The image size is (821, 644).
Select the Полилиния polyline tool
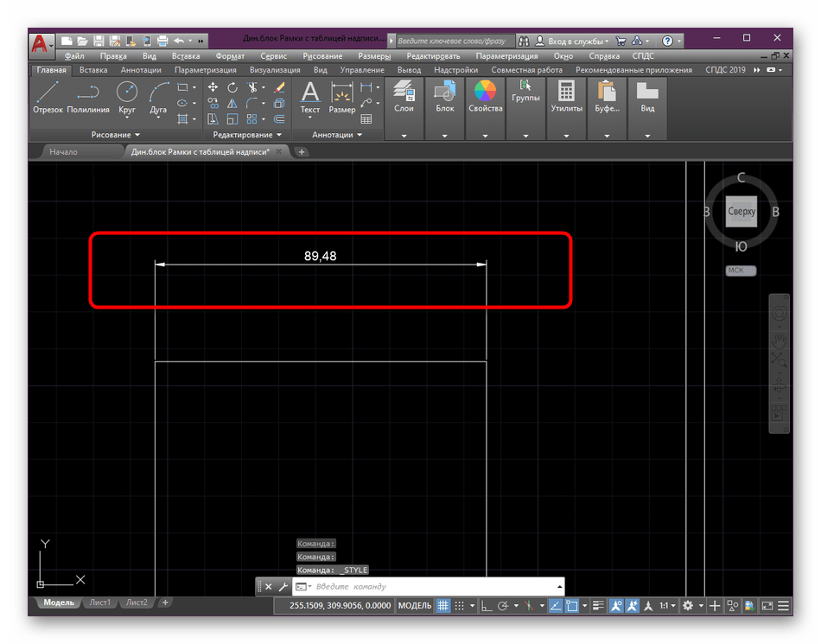[x=88, y=98]
